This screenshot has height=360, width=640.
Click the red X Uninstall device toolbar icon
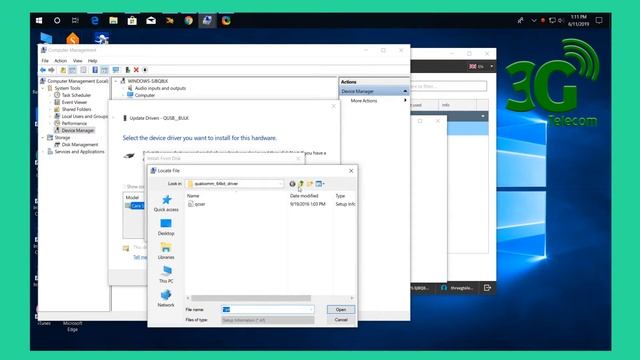point(136,70)
